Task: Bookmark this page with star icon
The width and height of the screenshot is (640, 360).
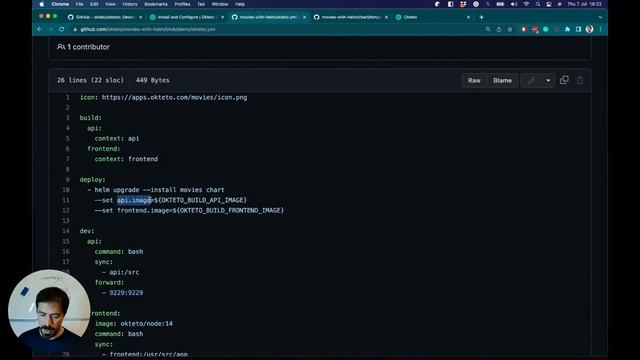Action: 510,29
